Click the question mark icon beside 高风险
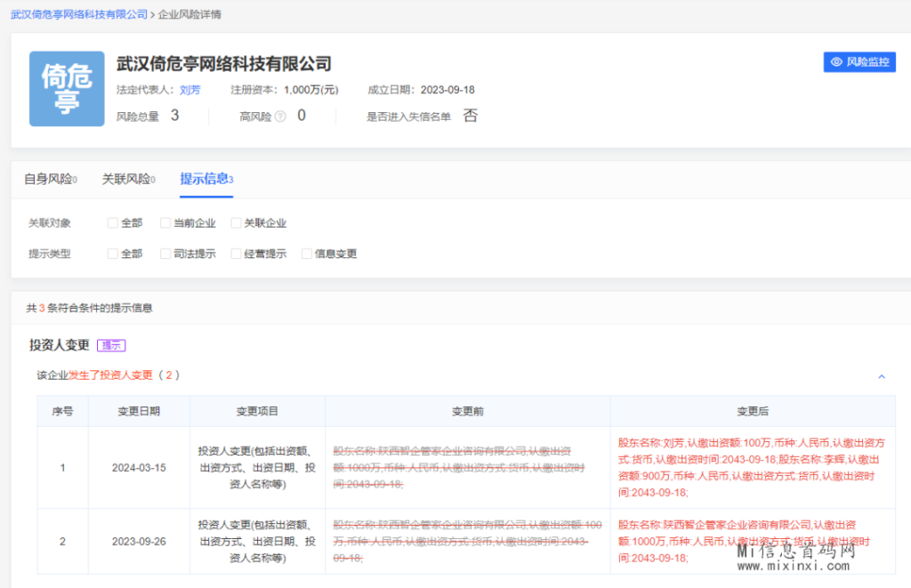911x588 pixels. click(280, 117)
